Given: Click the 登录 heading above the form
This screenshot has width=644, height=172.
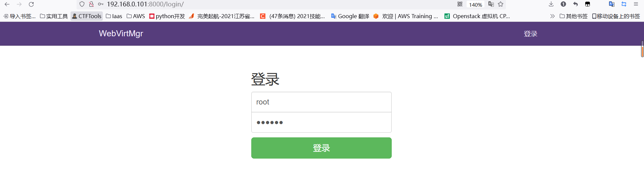Looking at the screenshot, I should point(265,79).
